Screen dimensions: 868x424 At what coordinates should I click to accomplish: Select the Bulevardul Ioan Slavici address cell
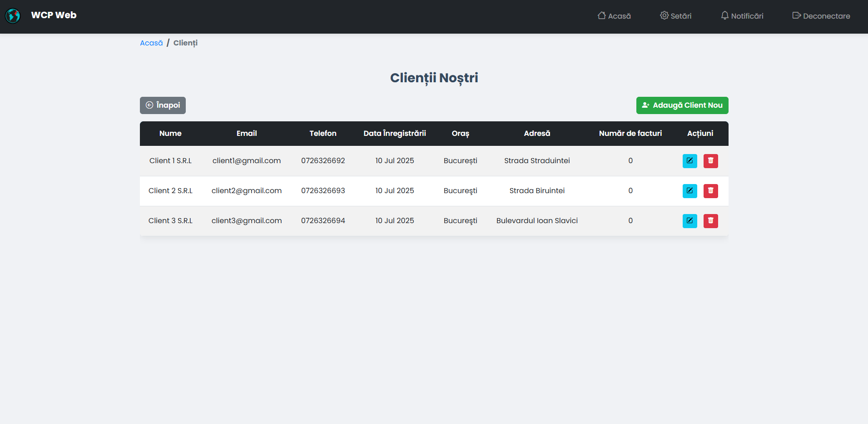click(x=537, y=221)
